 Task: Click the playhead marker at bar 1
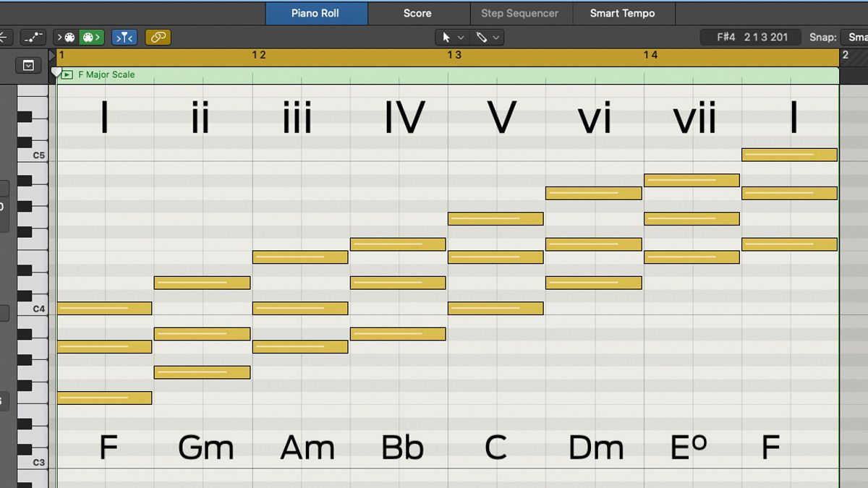click(x=56, y=72)
